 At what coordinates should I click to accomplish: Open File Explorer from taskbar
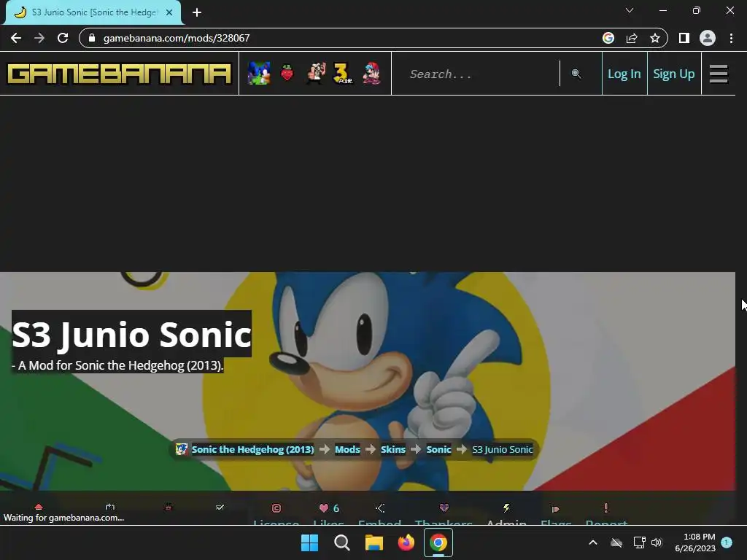pyautogui.click(x=374, y=542)
